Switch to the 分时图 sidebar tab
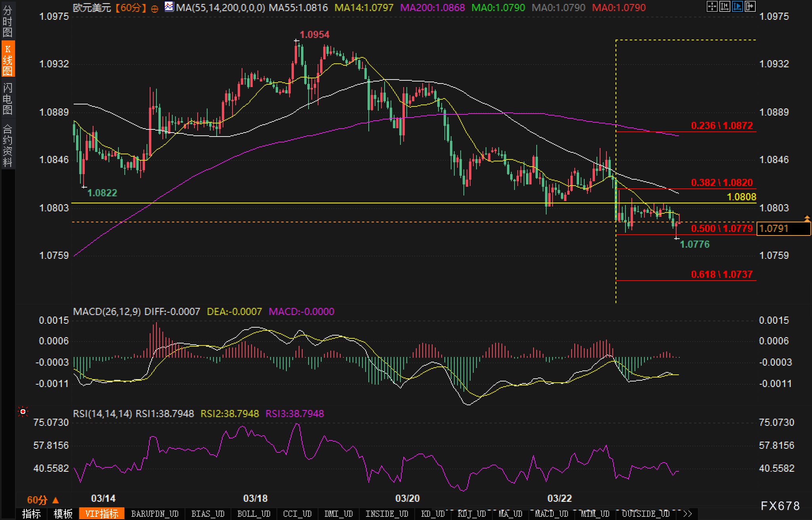 coord(8,21)
